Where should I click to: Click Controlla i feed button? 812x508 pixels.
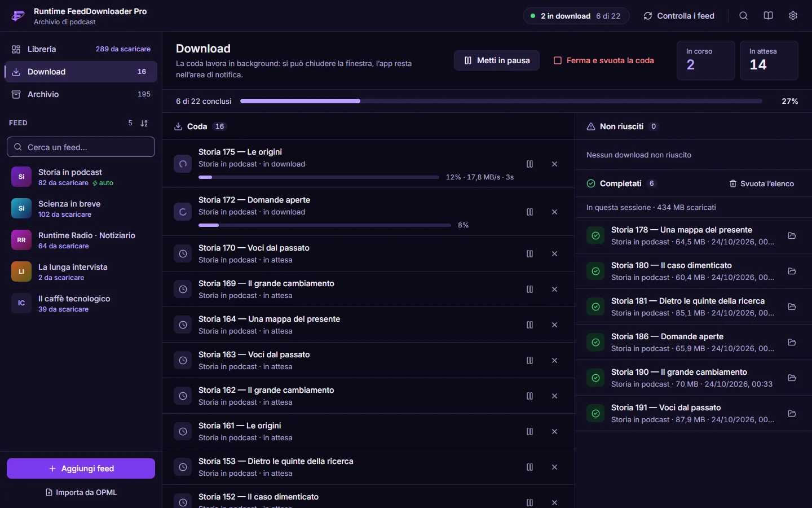(679, 16)
